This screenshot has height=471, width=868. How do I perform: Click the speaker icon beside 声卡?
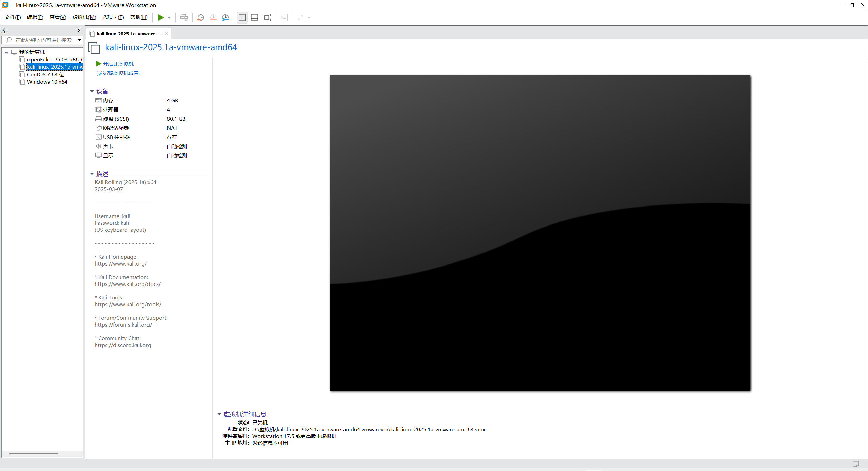[x=98, y=146]
